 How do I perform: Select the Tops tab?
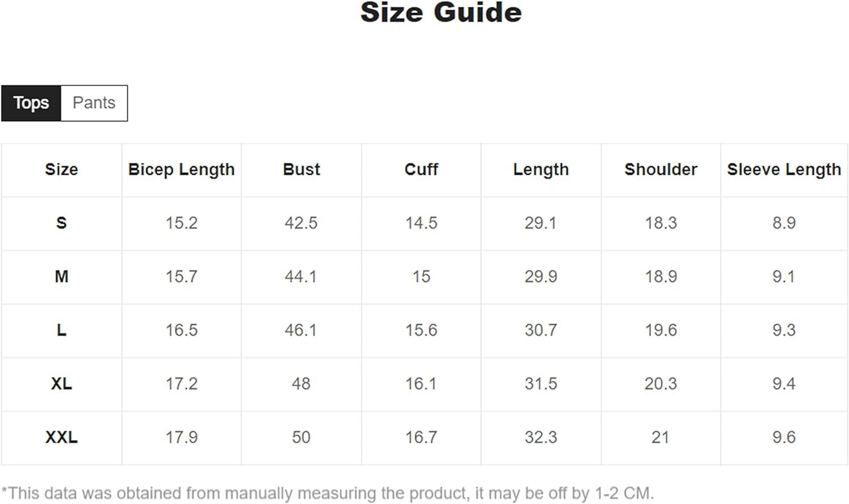point(31,103)
